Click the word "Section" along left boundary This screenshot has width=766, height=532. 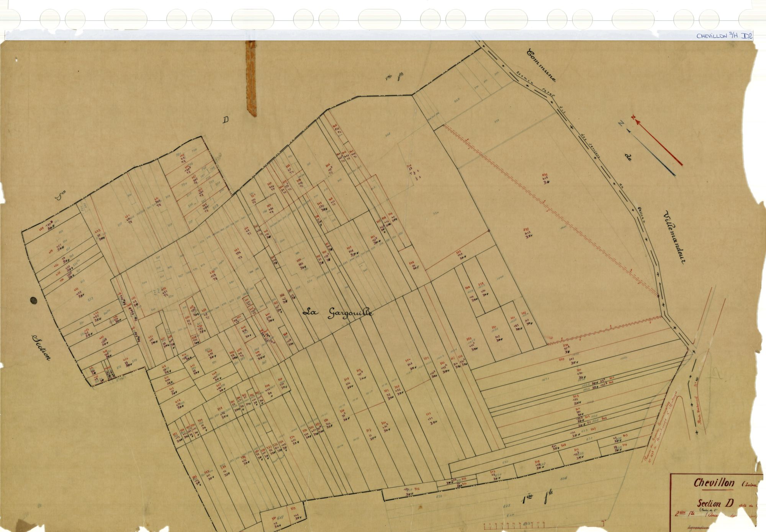coord(41,347)
